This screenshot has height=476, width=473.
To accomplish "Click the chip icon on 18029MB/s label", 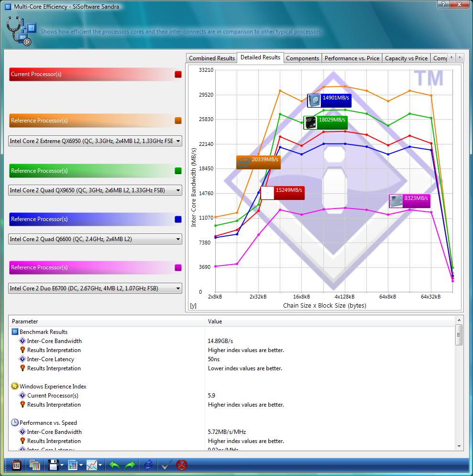I will pyautogui.click(x=310, y=122).
